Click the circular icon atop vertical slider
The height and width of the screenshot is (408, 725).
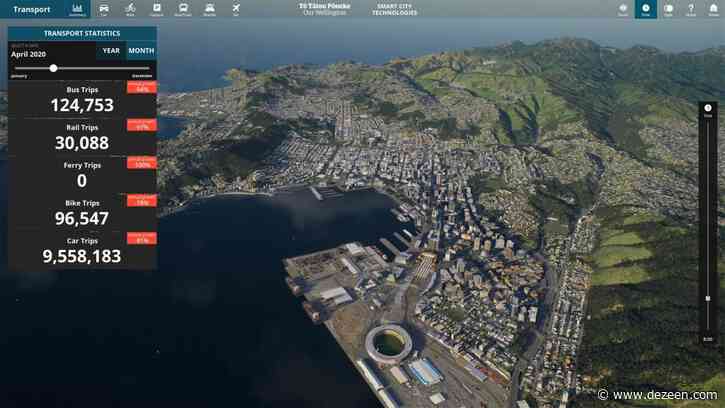point(708,108)
